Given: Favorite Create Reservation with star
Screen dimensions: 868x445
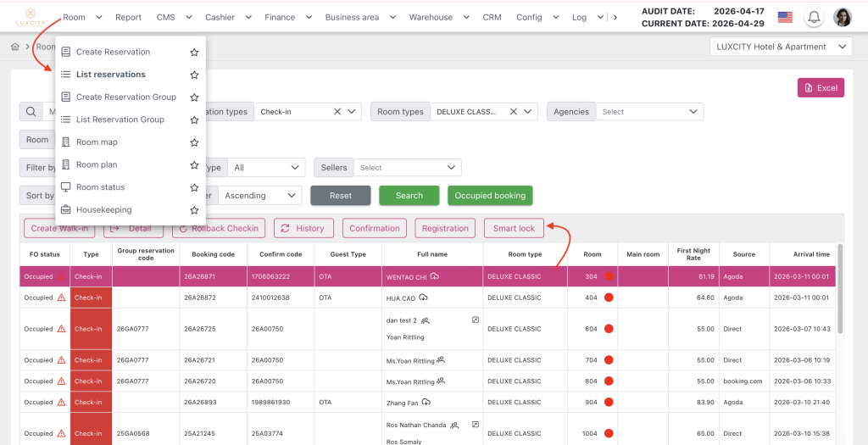Looking at the screenshot, I should click(x=194, y=53).
